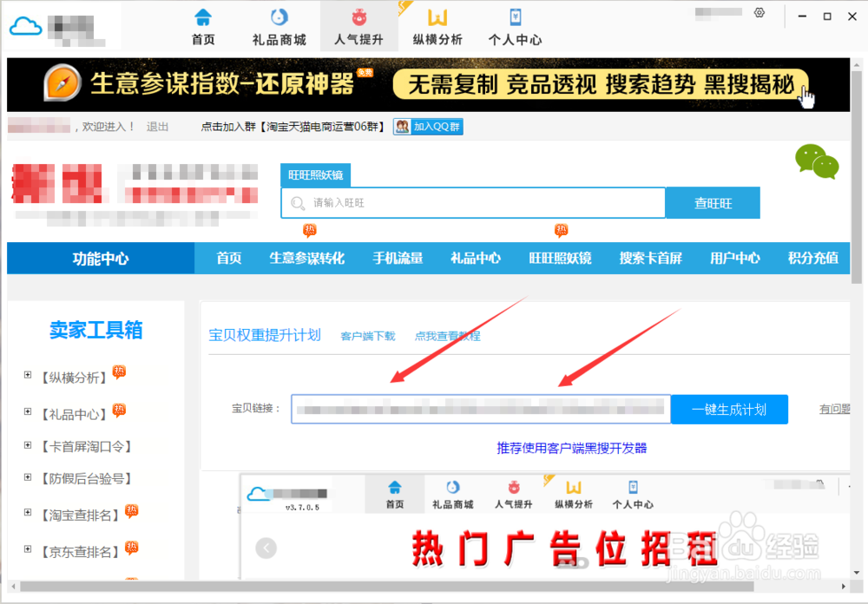868x604 pixels.
Task: Open 礼品商城 gift mall icon
Action: pos(279,17)
